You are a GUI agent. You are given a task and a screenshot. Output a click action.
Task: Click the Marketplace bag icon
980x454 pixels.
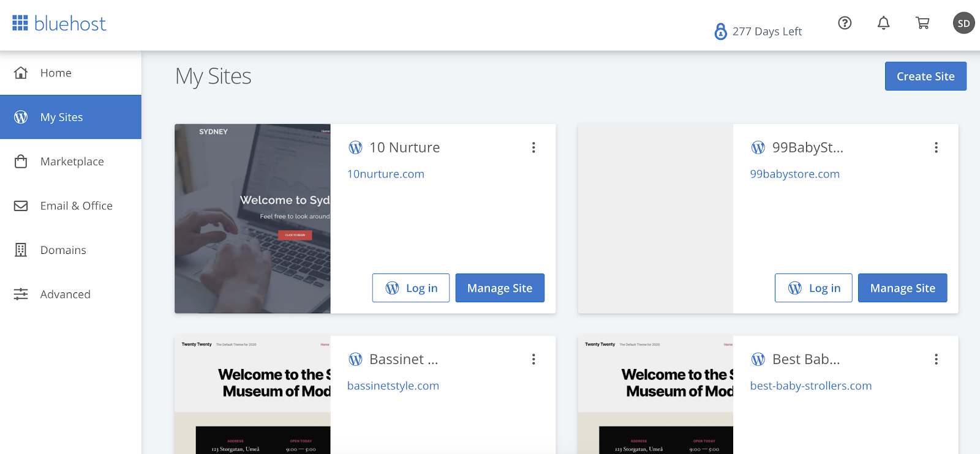tap(21, 162)
